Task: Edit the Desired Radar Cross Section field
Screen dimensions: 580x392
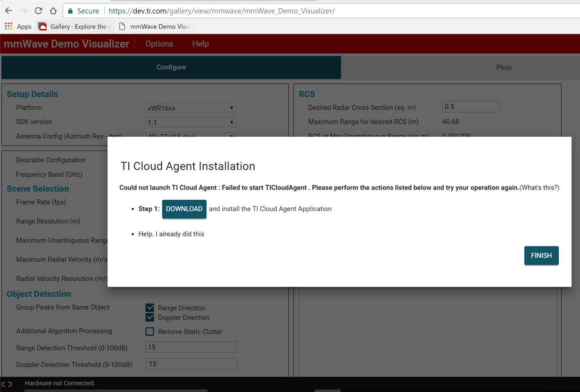Action: tap(471, 107)
